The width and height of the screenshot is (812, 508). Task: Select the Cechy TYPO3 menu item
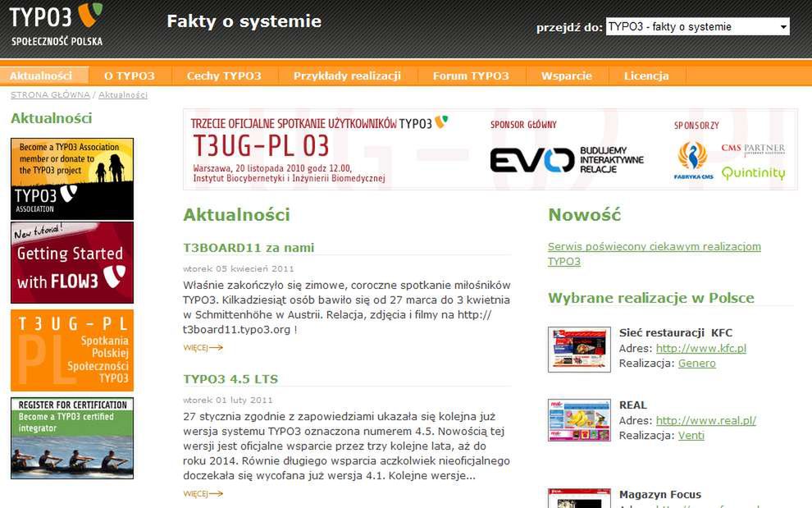pyautogui.click(x=224, y=76)
